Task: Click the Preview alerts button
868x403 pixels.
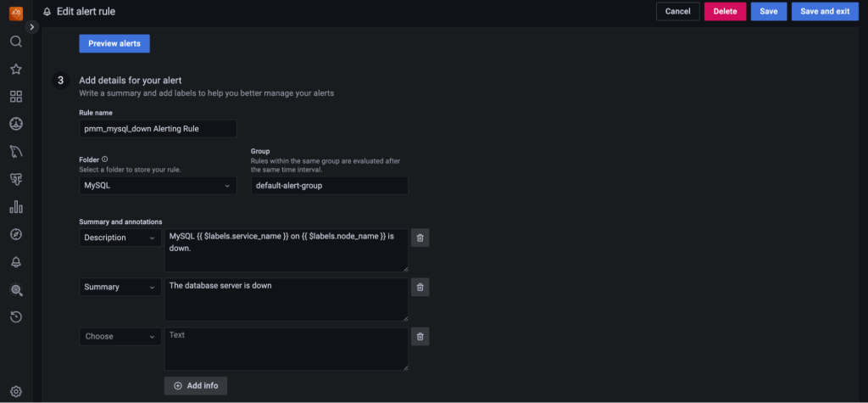Action: tap(114, 43)
